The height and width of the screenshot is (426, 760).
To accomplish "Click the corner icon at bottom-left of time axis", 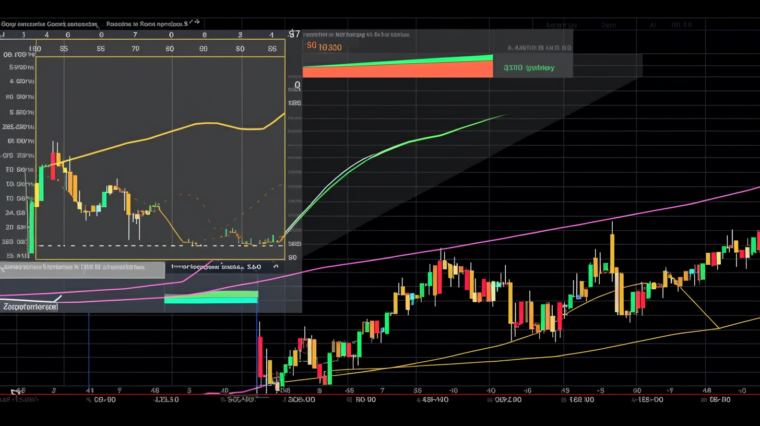I will click(14, 391).
